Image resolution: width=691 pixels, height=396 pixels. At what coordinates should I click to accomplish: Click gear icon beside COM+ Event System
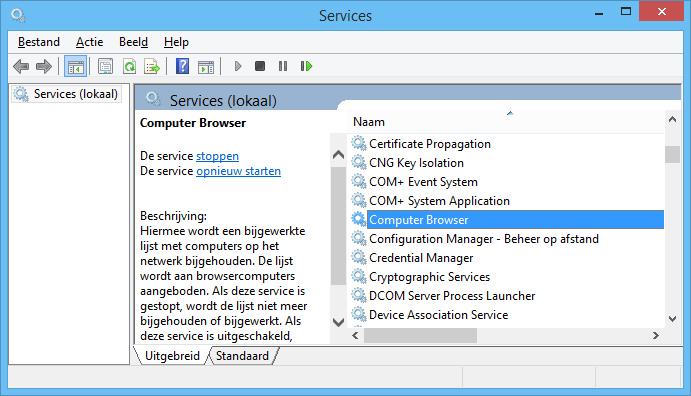tap(359, 181)
